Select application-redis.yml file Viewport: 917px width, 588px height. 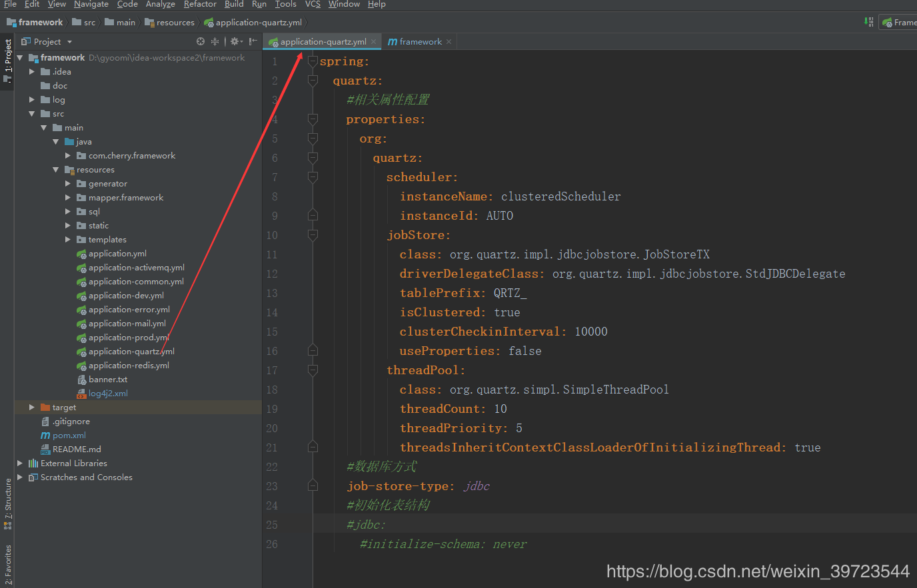click(123, 366)
